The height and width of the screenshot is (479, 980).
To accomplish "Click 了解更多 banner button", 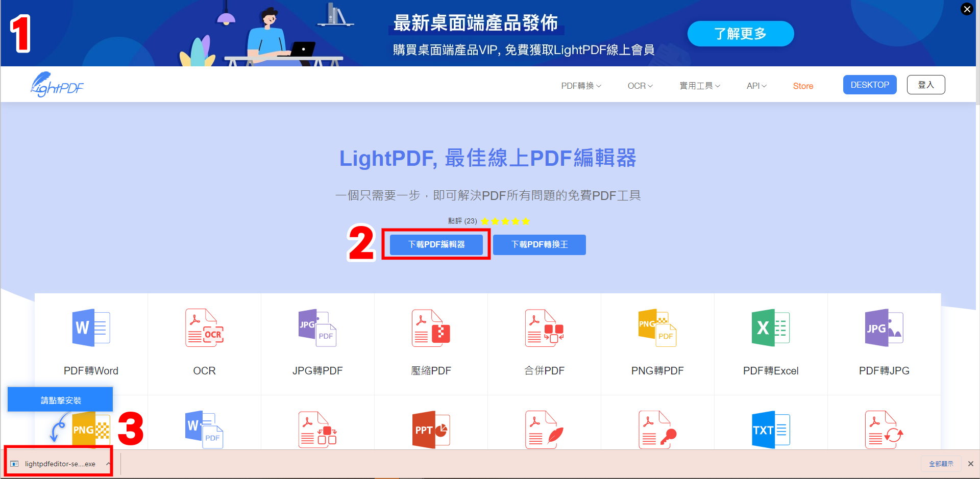I will tap(741, 34).
